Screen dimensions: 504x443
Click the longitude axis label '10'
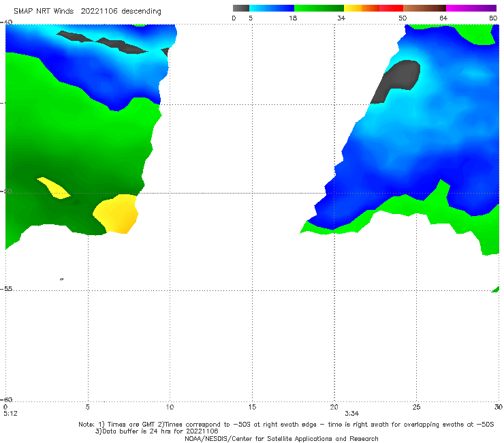(170, 407)
